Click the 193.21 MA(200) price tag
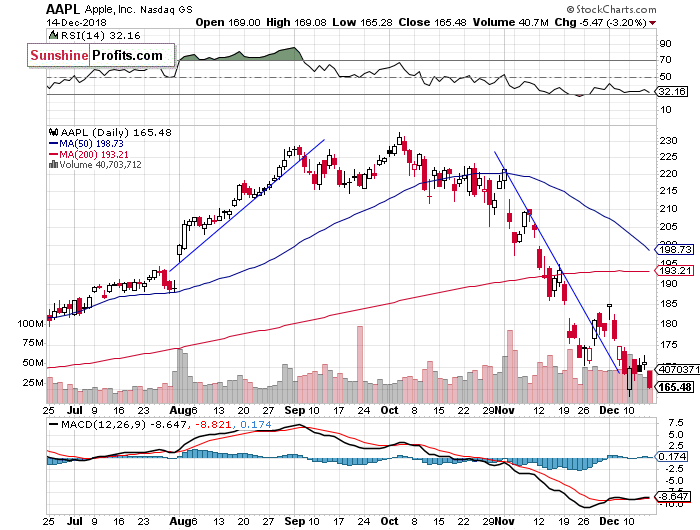Image resolution: width=700 pixels, height=530 pixels. tap(674, 270)
